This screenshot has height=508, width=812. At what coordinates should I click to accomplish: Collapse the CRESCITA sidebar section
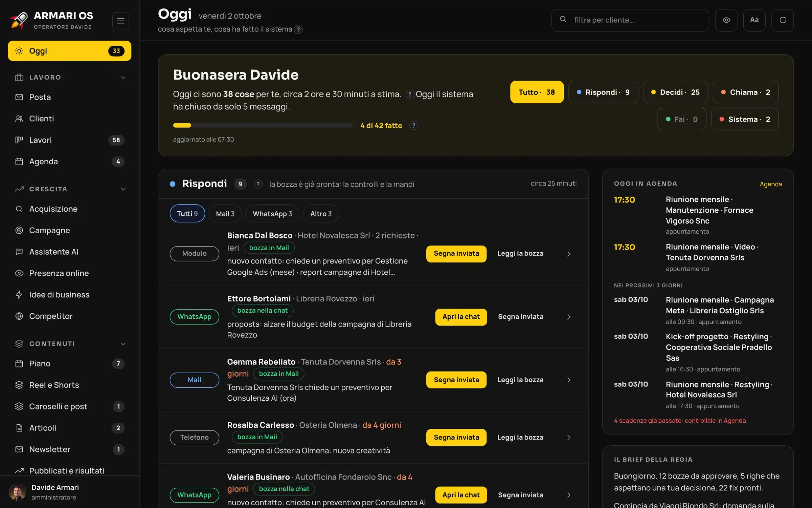click(123, 189)
